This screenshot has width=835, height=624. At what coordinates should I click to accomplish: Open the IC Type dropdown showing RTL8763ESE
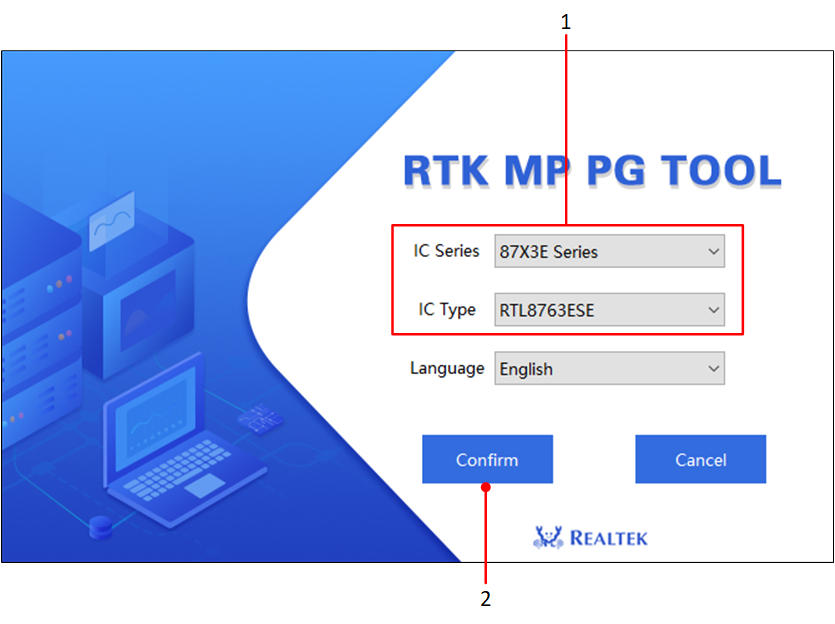pos(609,309)
